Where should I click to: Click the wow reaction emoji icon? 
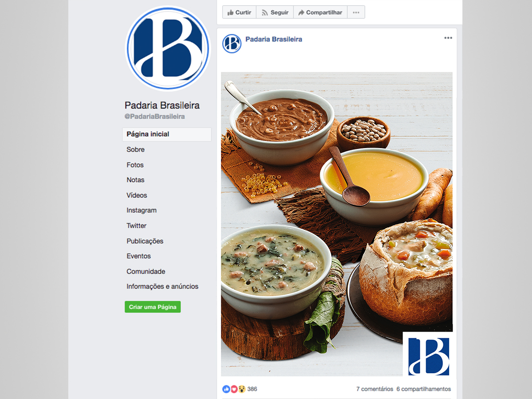242,389
